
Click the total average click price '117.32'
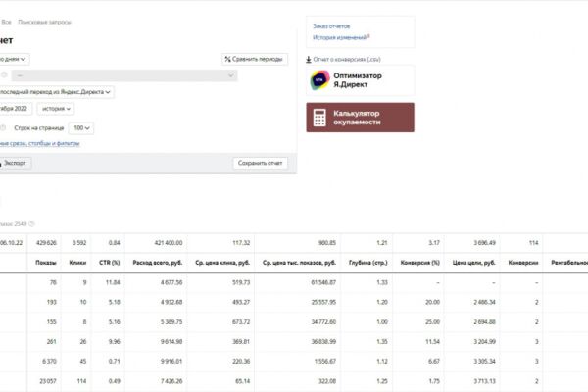click(x=241, y=243)
